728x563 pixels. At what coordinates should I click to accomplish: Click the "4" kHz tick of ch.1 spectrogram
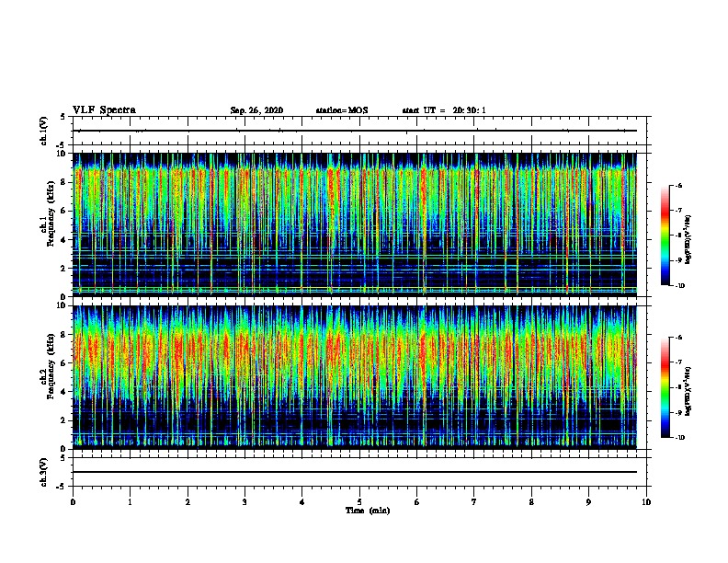coord(64,240)
